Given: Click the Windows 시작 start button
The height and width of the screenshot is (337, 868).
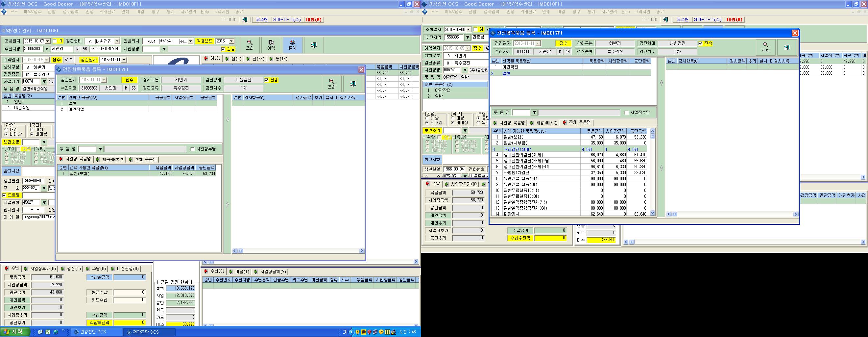Looking at the screenshot, I should [x=12, y=332].
